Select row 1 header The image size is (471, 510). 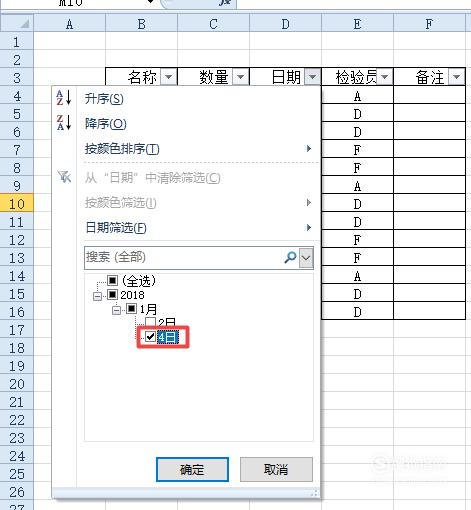pyautogui.click(x=17, y=41)
